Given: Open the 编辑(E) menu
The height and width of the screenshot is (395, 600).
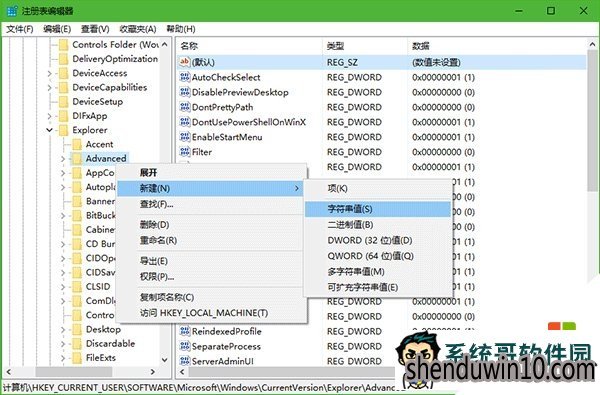Looking at the screenshot, I should [x=57, y=29].
